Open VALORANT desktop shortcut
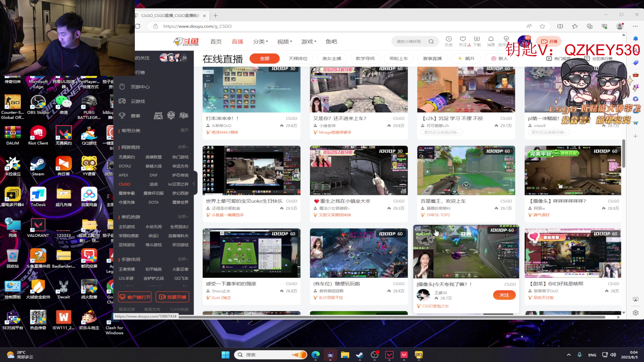 point(38,227)
